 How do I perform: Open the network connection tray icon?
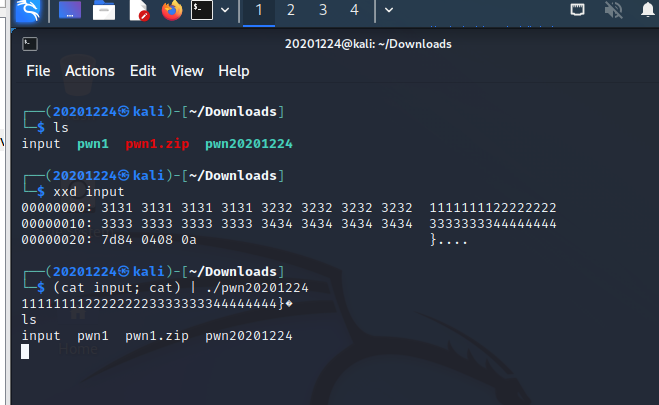pyautogui.click(x=577, y=10)
